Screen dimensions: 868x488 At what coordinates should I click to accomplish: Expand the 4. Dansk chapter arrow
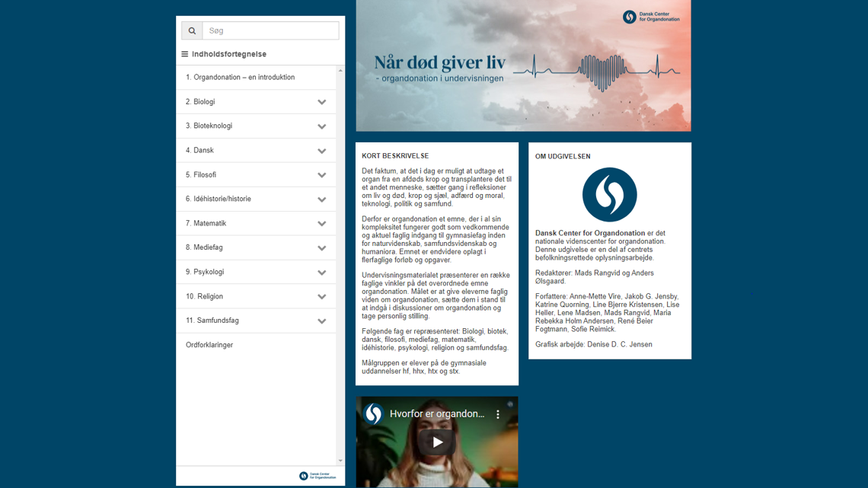click(321, 151)
